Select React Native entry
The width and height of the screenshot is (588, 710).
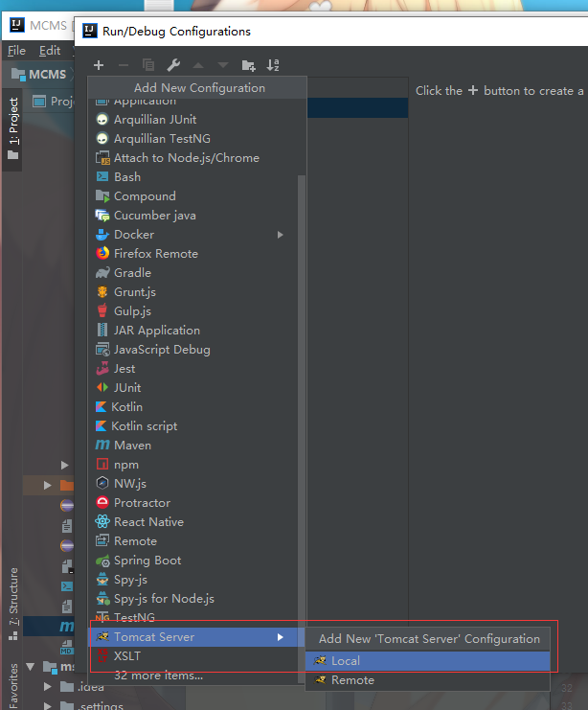(193, 522)
